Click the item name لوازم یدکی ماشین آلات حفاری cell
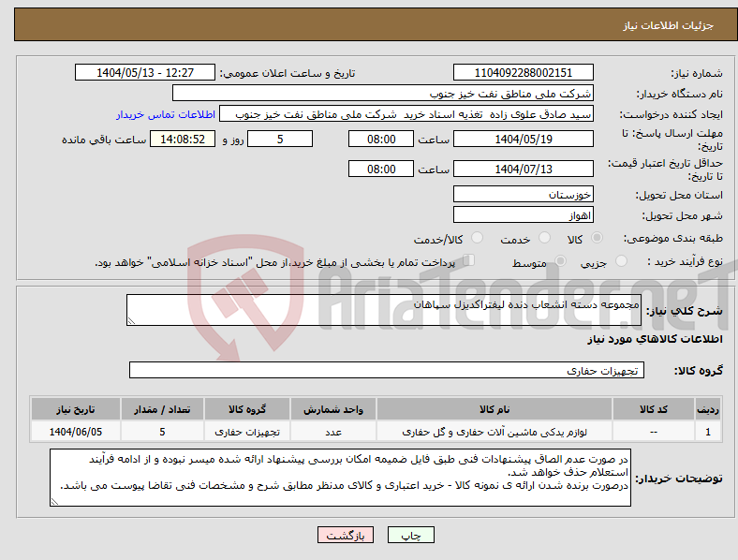 [x=494, y=432]
